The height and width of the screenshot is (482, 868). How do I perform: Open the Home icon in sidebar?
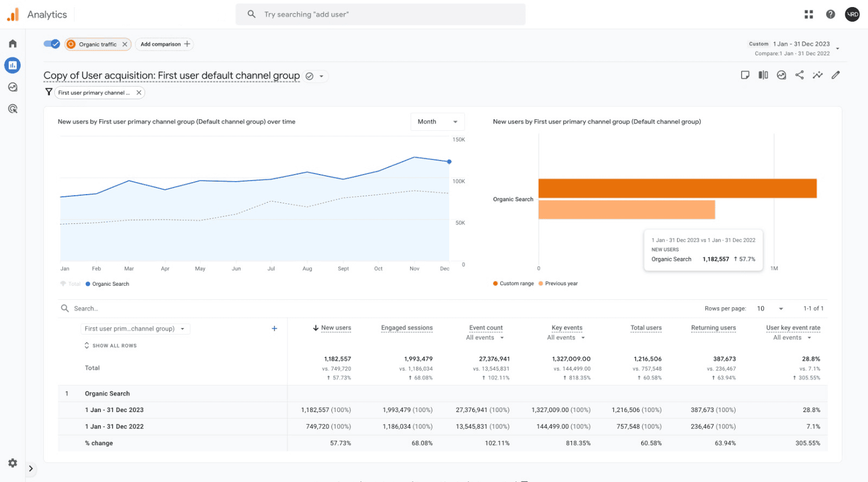[x=12, y=43]
